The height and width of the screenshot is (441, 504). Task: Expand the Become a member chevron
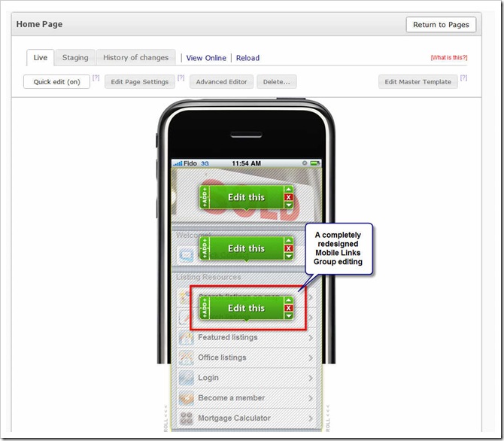[311, 398]
